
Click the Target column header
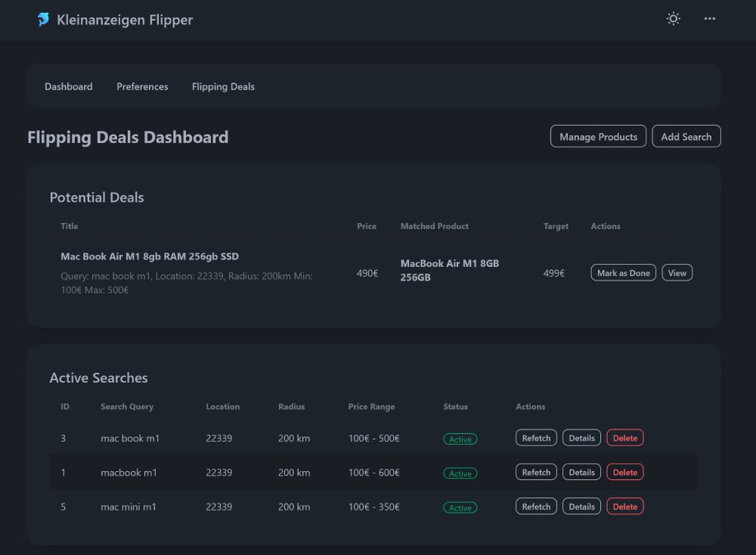[556, 226]
